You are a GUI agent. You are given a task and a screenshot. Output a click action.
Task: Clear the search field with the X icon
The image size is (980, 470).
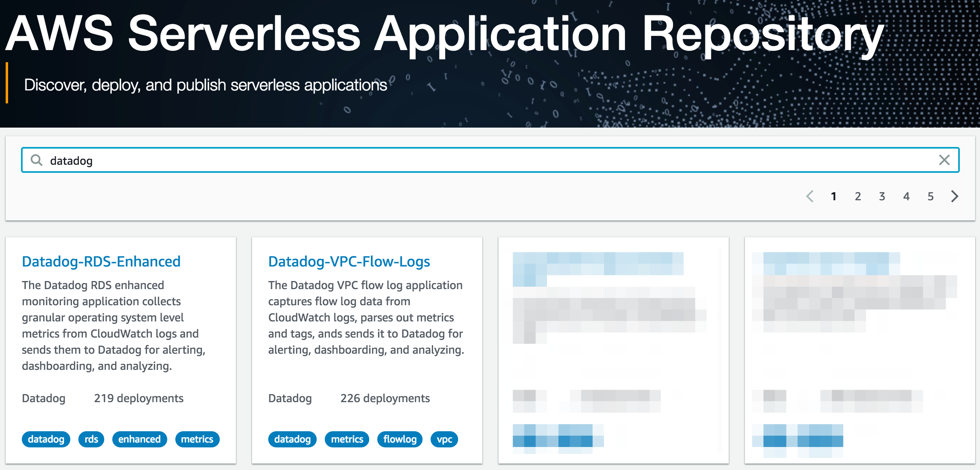coord(944,160)
